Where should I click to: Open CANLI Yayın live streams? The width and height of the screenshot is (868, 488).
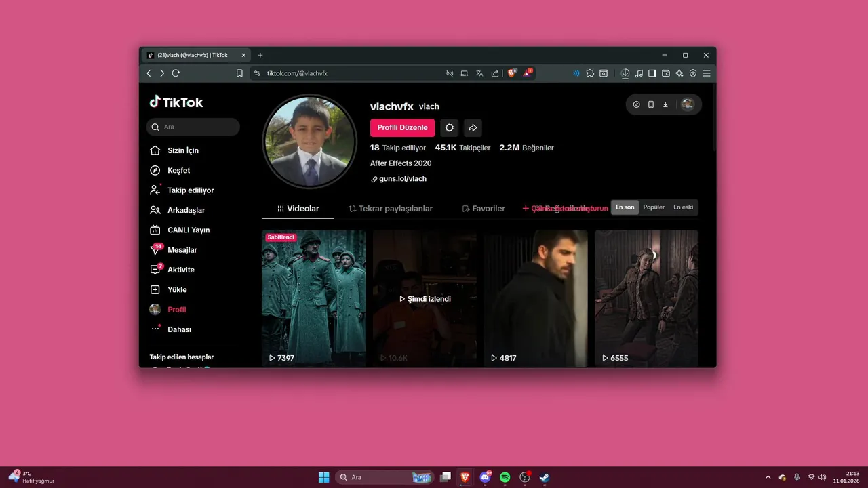point(180,230)
